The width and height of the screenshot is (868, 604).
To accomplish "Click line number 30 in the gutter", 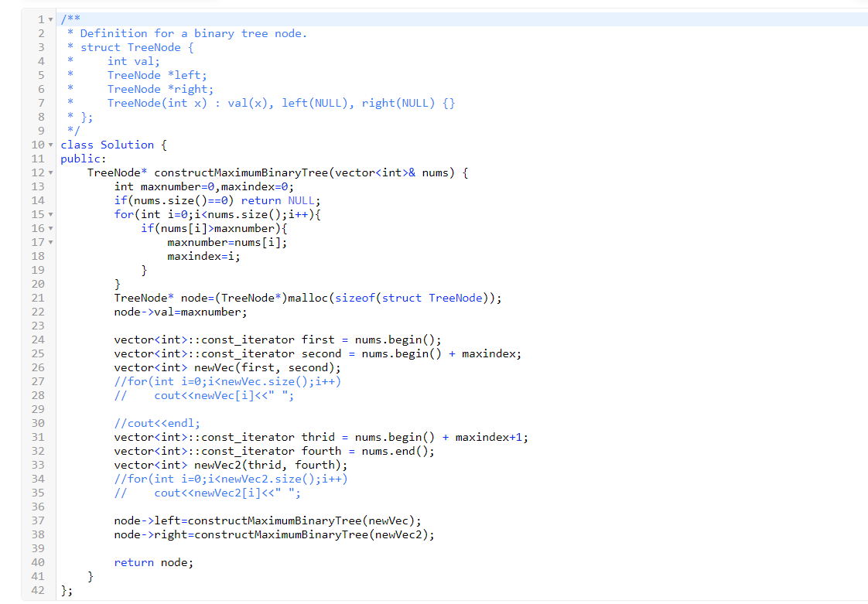I will (x=38, y=423).
